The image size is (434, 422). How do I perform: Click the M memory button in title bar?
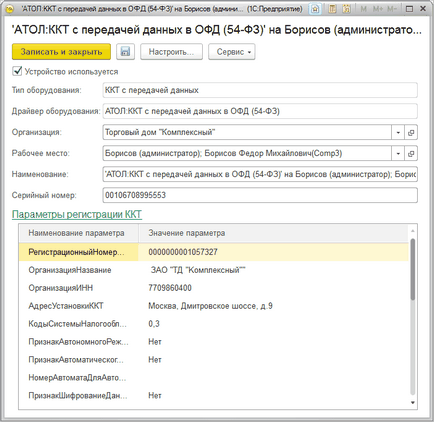click(x=364, y=9)
